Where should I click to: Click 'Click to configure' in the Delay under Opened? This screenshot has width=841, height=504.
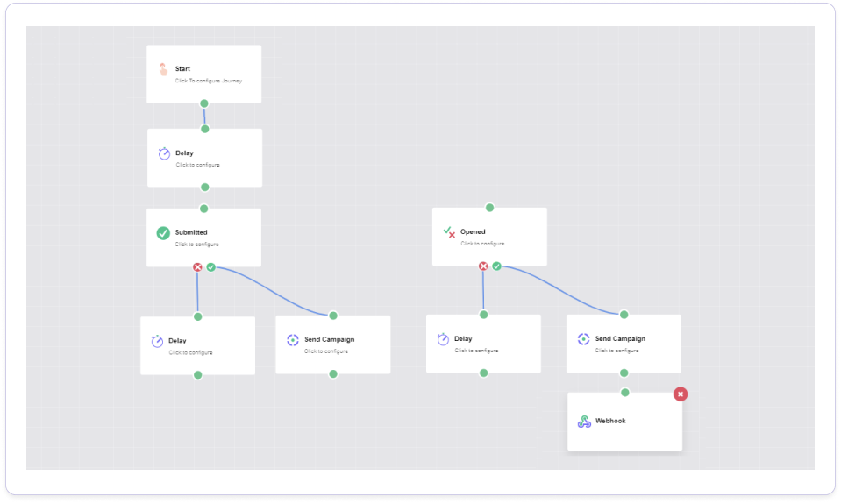point(476,351)
